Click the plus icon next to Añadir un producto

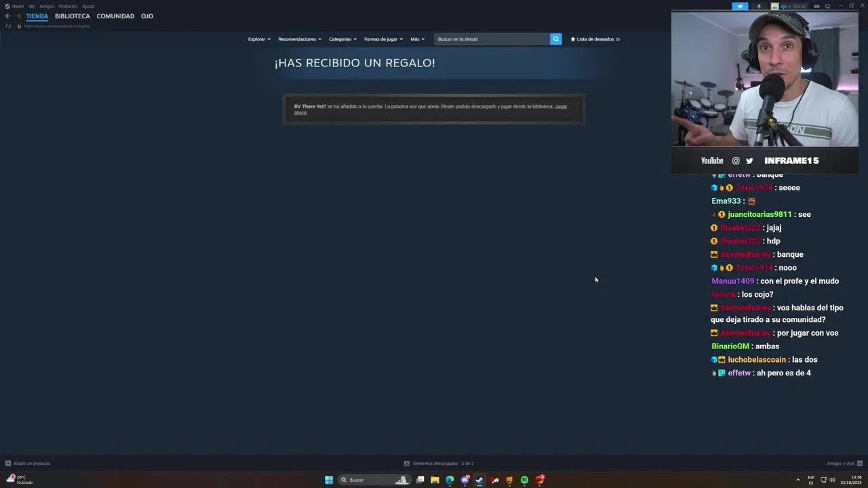(x=7, y=464)
